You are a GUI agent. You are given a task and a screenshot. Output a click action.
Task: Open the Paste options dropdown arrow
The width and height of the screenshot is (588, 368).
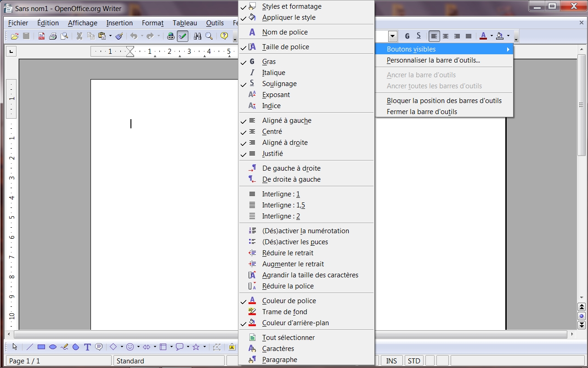(x=110, y=36)
